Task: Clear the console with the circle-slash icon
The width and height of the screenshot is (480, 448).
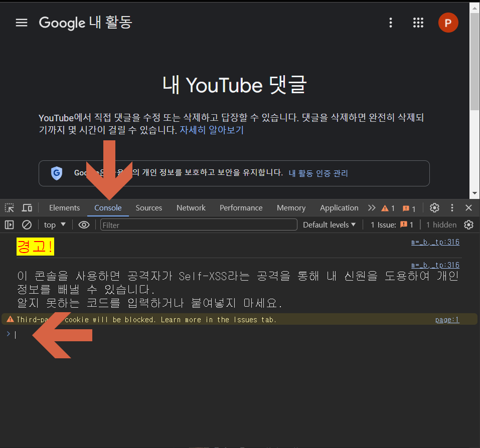Action: (x=27, y=225)
